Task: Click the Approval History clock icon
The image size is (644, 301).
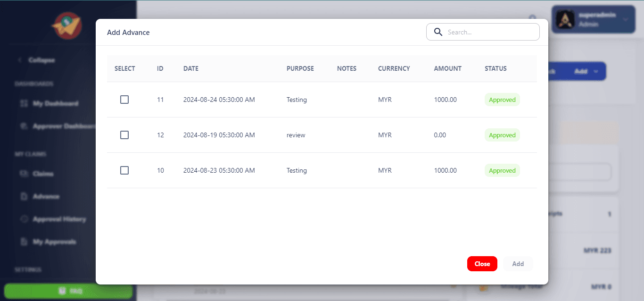Action: point(24,219)
